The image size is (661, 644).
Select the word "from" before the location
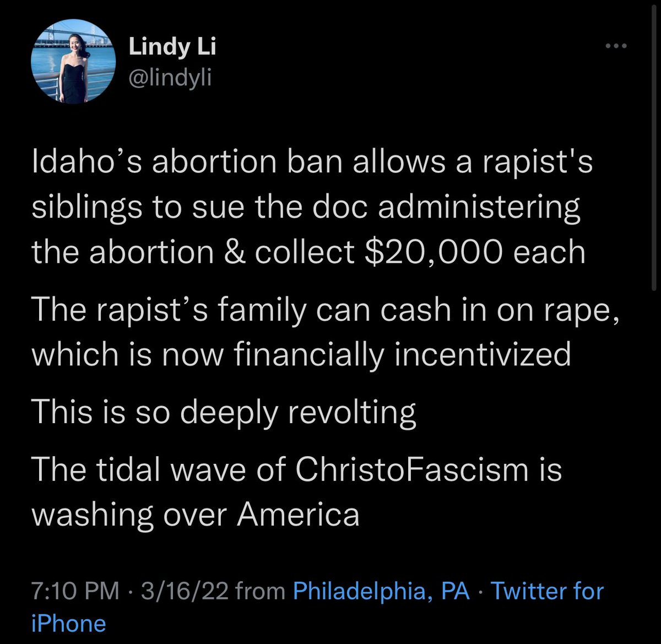coord(261,591)
